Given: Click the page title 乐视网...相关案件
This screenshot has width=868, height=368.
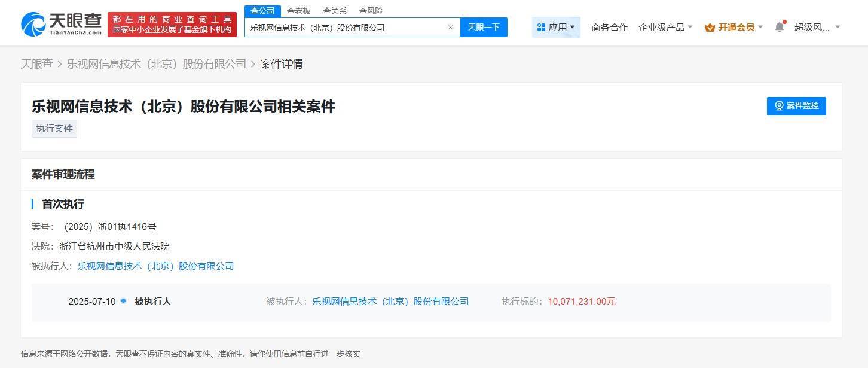Looking at the screenshot, I should point(183,107).
